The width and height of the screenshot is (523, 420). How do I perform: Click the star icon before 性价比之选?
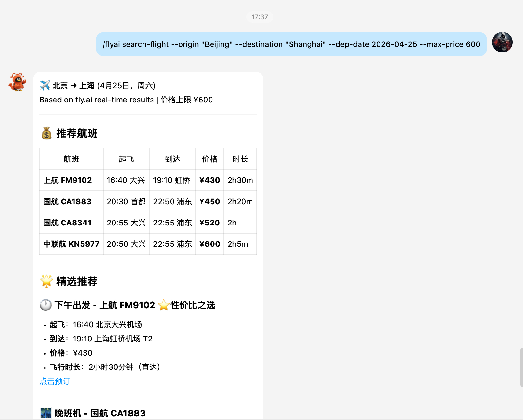point(164,305)
